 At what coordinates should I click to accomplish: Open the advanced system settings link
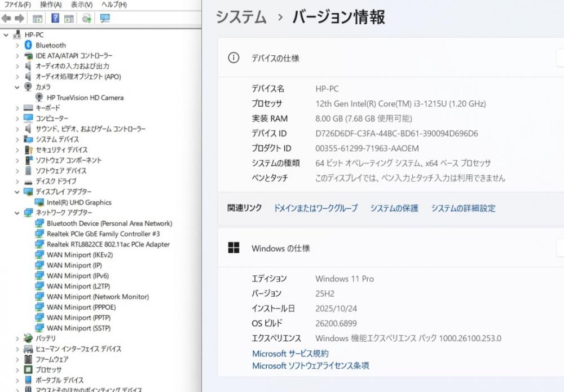click(x=463, y=208)
